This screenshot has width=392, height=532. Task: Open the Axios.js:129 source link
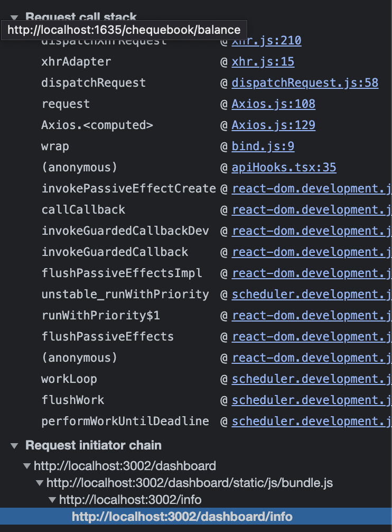(x=274, y=125)
